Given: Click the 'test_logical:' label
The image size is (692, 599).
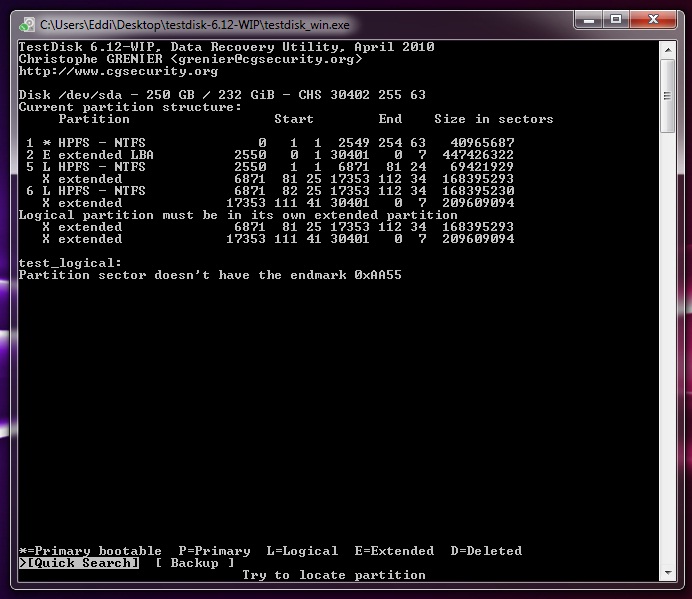Looking at the screenshot, I should click(70, 263).
